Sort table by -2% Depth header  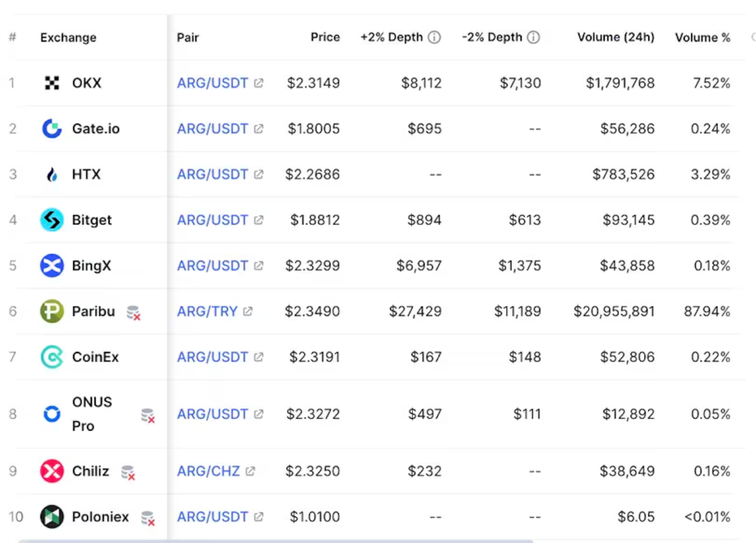point(492,37)
